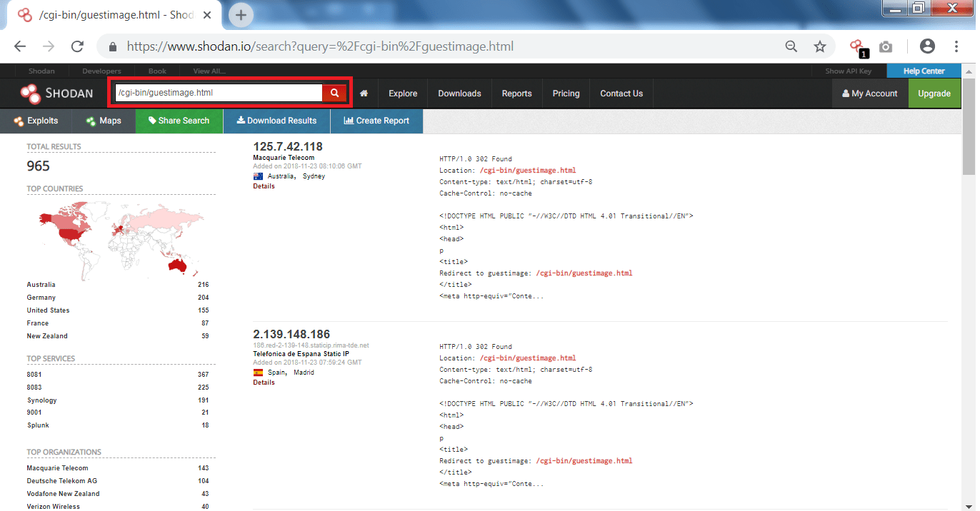Filter by organization Deutsche Telekom AG
Screen dimensions: 980x511
tap(62, 481)
